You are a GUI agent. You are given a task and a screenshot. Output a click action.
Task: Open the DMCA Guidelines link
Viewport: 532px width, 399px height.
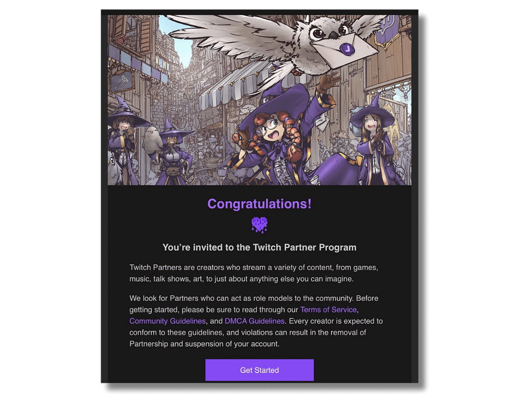[255, 321]
